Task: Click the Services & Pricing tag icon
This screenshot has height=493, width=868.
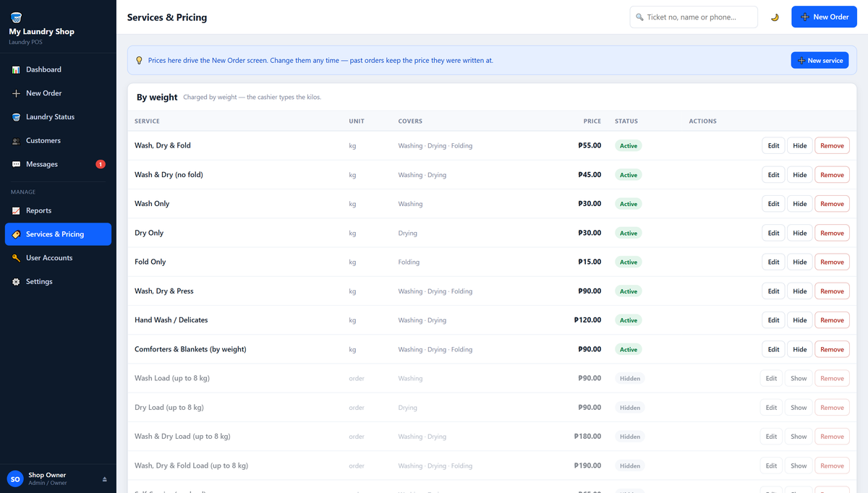Action: (x=16, y=234)
